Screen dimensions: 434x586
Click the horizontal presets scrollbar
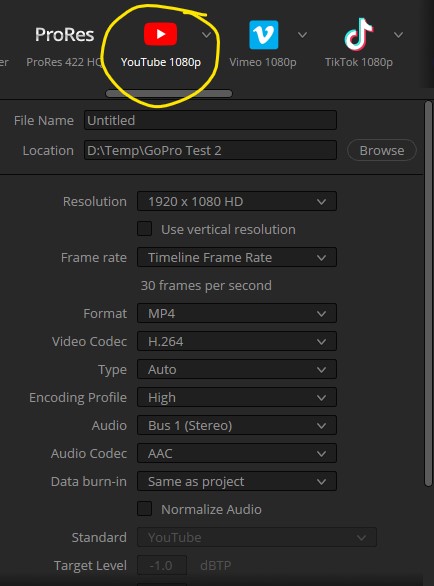click(169, 93)
